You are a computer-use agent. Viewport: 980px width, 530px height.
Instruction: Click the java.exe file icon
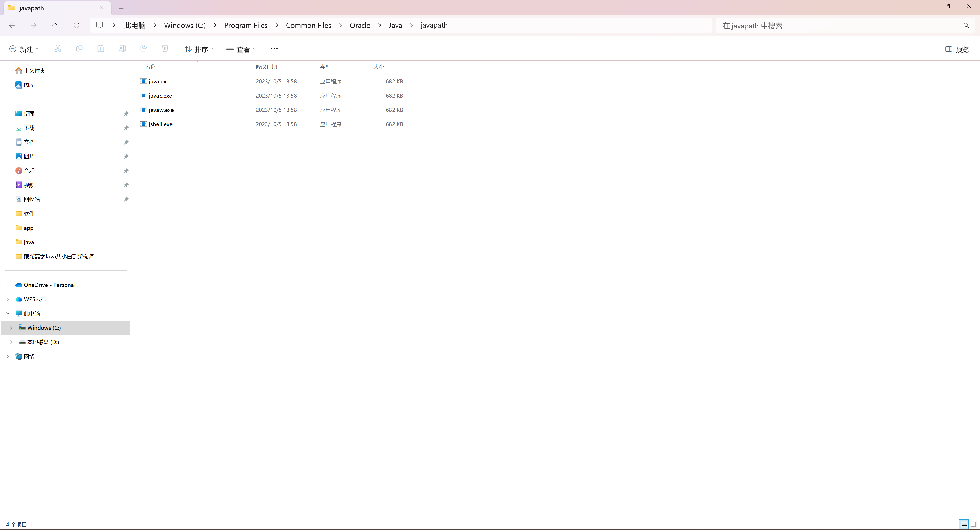(x=143, y=81)
